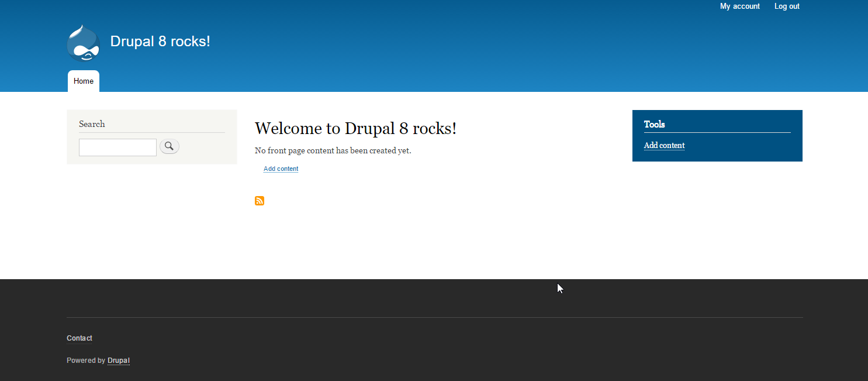Image resolution: width=868 pixels, height=381 pixels.
Task: Follow the Drupal link beside Powered by
Action: click(119, 361)
